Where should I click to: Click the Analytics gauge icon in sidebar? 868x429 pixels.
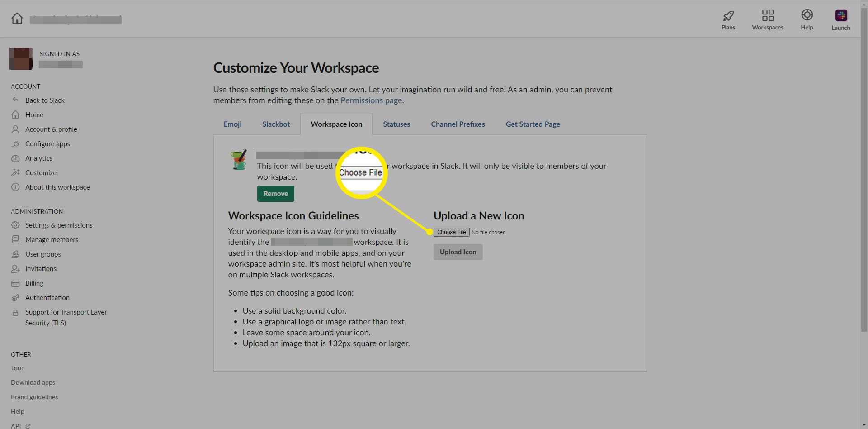pos(15,158)
